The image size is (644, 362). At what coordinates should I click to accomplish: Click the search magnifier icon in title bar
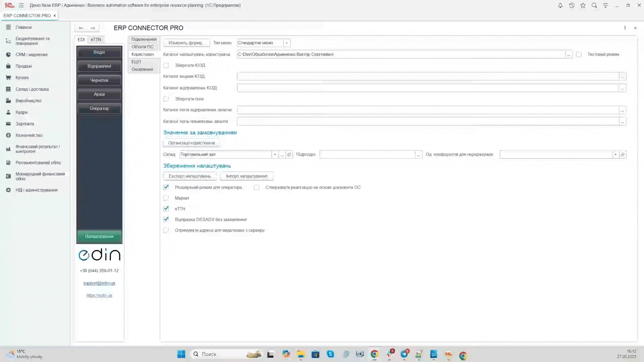coord(594,5)
